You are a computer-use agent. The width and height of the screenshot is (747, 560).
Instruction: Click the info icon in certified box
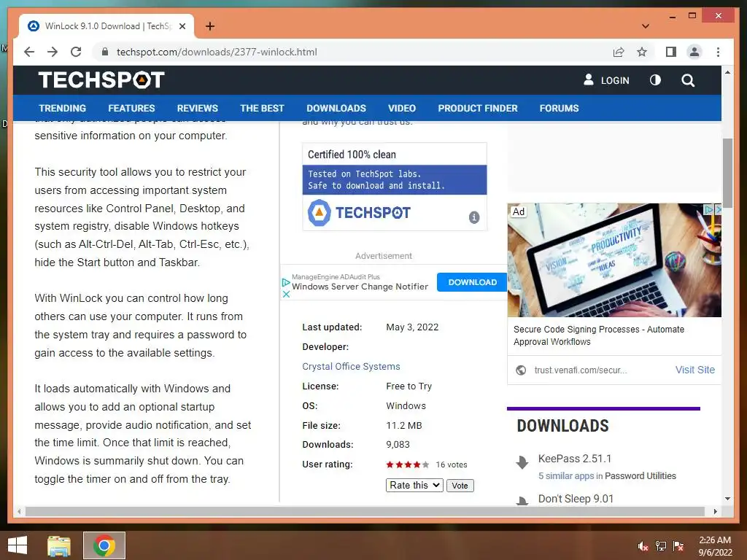pyautogui.click(x=474, y=217)
